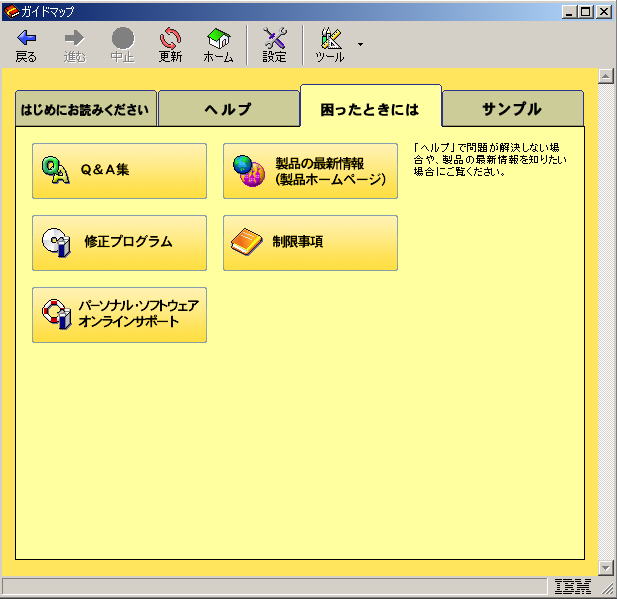Click the 更新 refresh icon
Screen dimensions: 617x599
point(171,38)
